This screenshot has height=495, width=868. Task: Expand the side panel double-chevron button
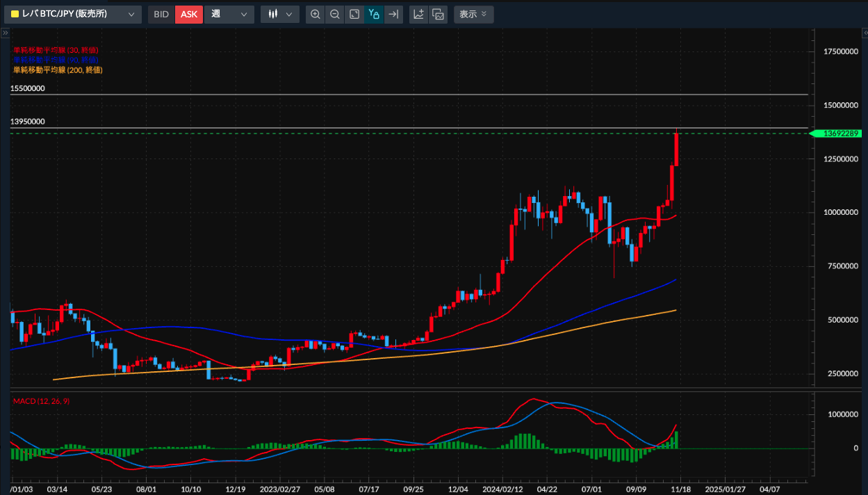point(4,33)
